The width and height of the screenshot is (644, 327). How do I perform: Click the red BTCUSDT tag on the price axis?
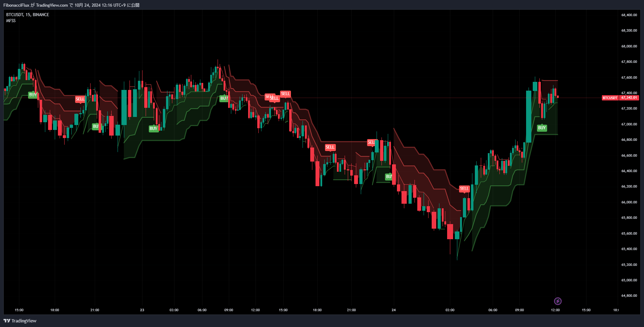coord(610,98)
